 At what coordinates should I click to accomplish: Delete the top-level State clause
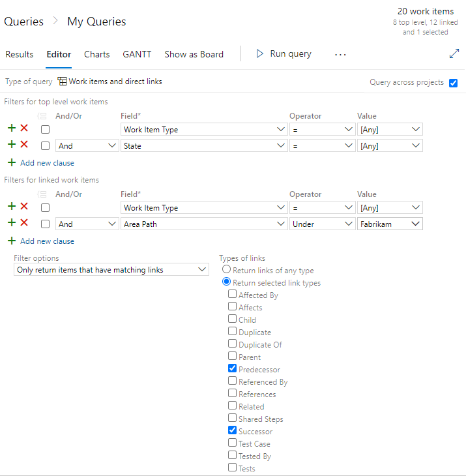(24, 144)
